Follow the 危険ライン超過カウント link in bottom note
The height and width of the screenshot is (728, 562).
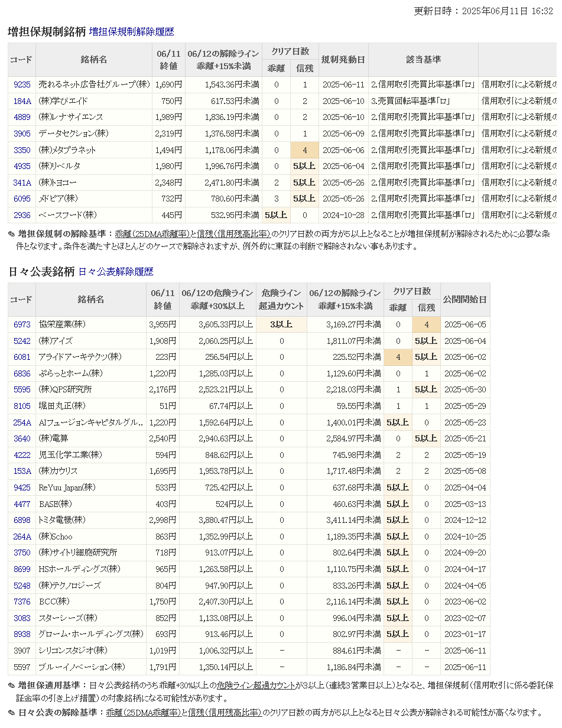[x=256, y=685]
